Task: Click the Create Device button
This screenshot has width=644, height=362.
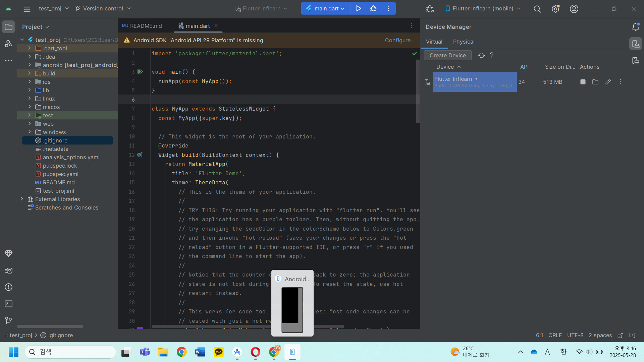Action: 447,55
